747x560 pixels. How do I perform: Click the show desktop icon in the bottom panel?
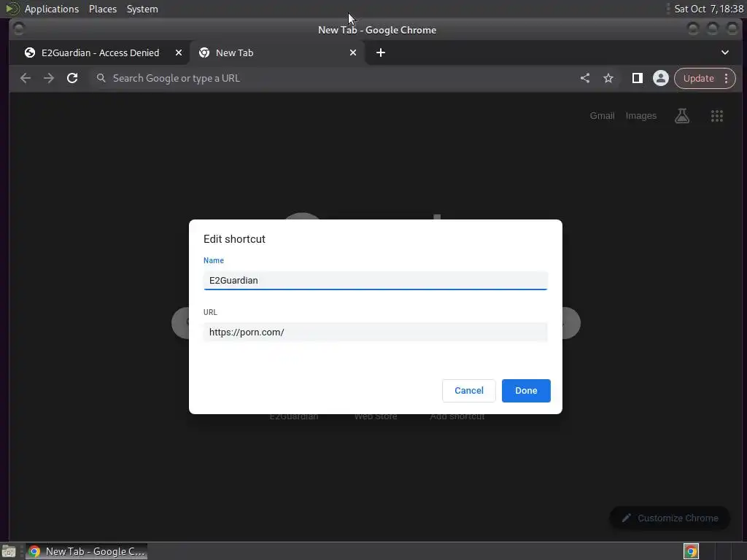tap(9, 551)
